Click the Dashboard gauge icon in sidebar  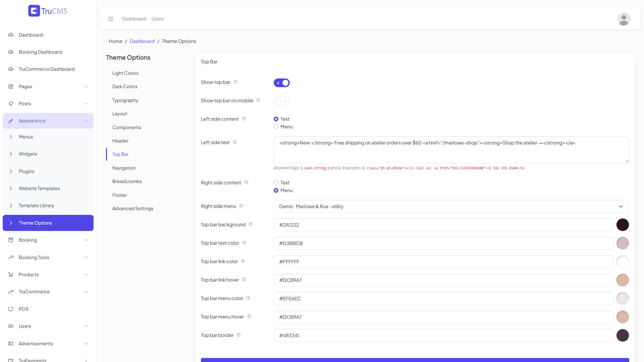coord(11,35)
